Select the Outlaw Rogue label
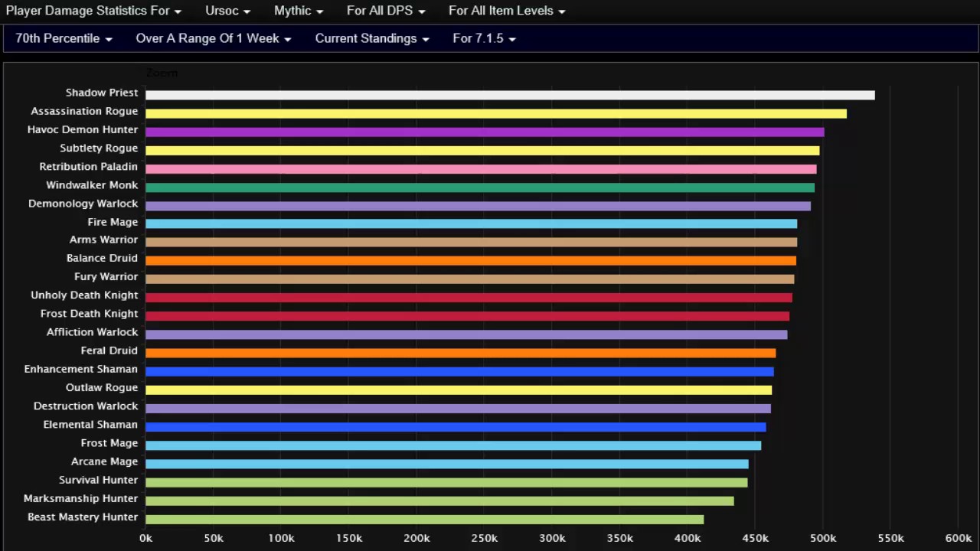The image size is (980, 551). coord(102,387)
